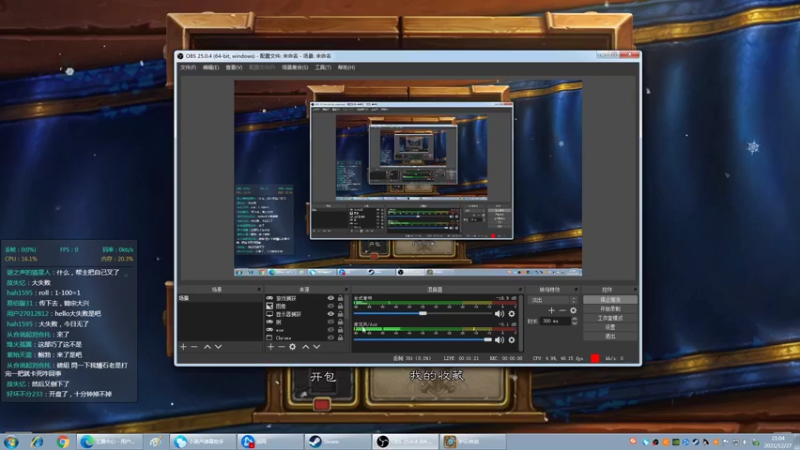Enable Studio Mode button
The image size is (800, 450).
point(610,318)
